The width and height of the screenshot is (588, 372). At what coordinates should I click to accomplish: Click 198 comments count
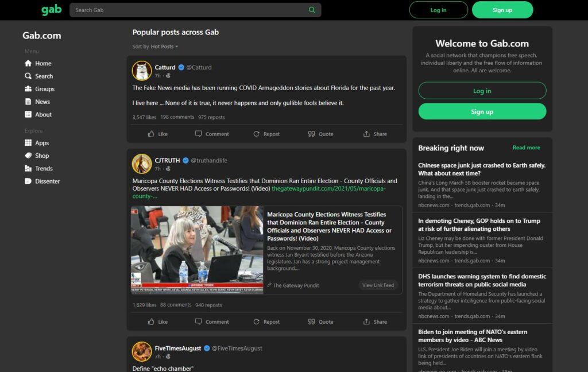[177, 117]
